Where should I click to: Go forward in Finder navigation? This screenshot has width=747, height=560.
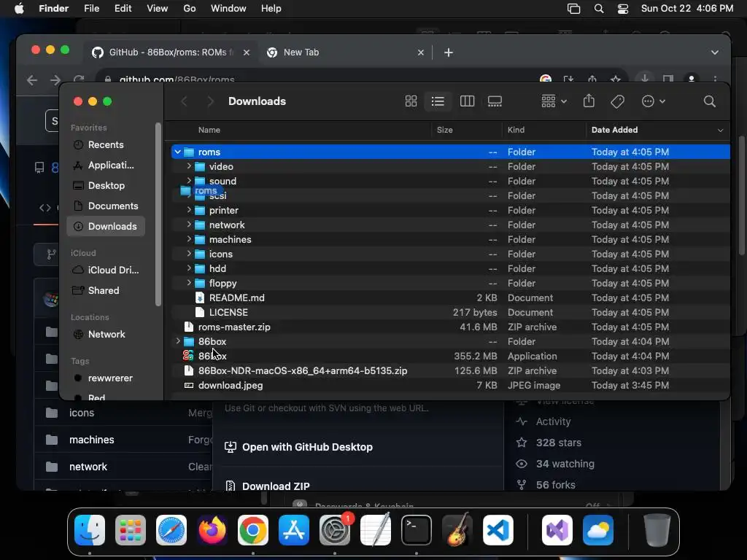(x=210, y=101)
